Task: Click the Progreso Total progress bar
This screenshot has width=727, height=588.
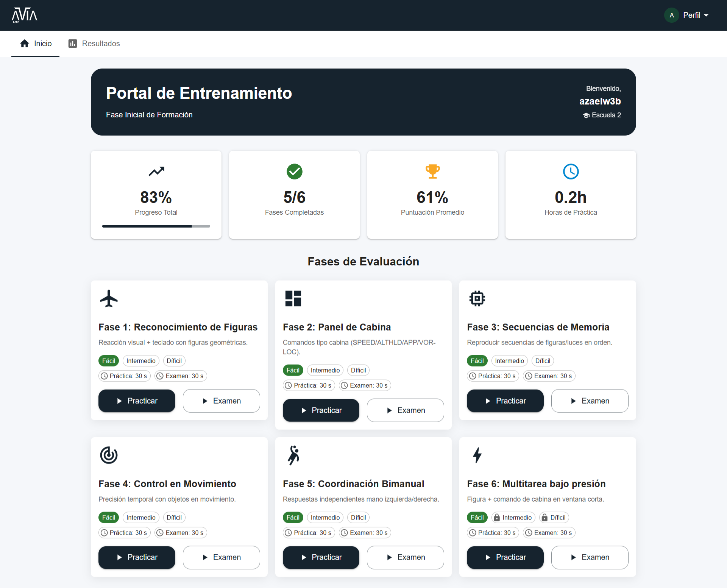Action: 156,226
